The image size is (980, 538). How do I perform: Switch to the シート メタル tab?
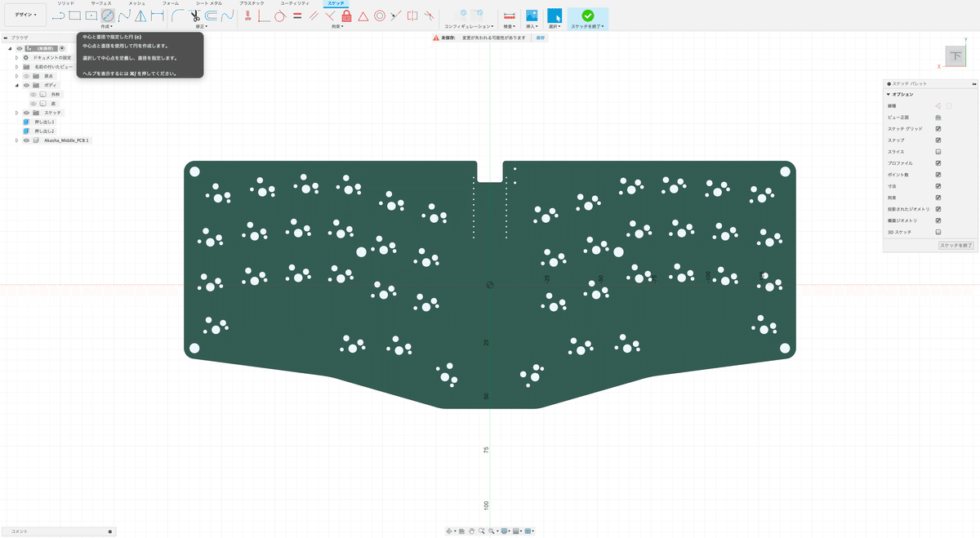pyautogui.click(x=208, y=3)
